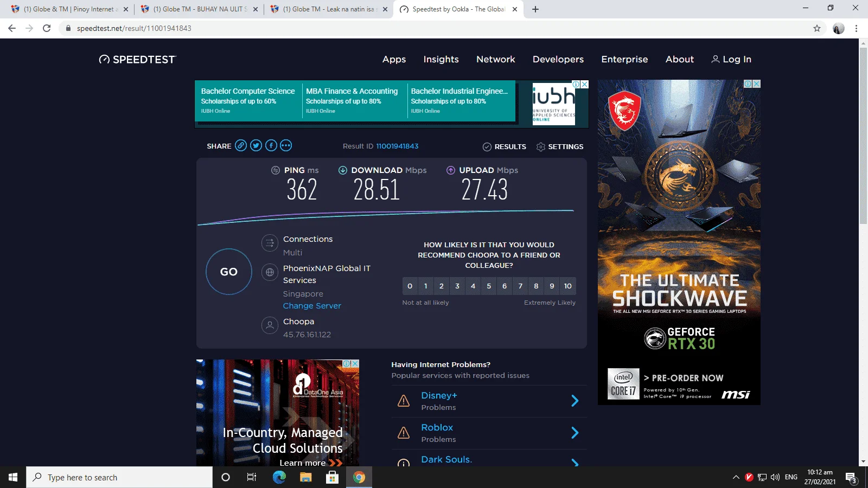The width and height of the screenshot is (868, 488).
Task: Open the Network menu
Action: (496, 59)
